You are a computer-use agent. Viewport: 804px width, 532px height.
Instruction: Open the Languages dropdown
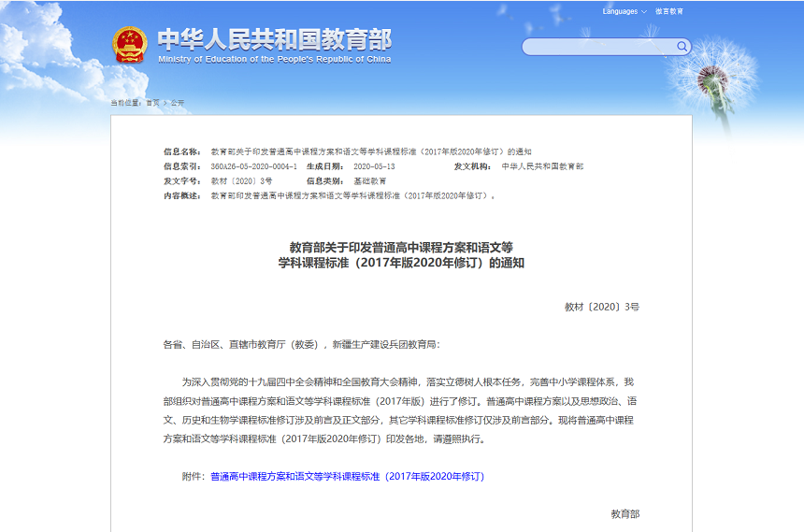coord(624,11)
